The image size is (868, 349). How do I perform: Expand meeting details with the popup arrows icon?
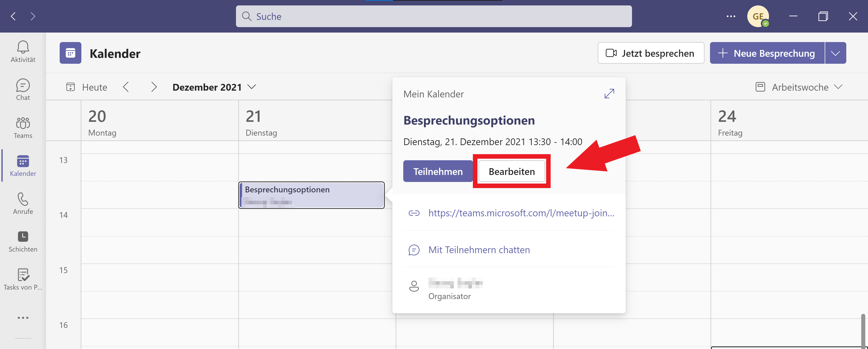point(609,94)
